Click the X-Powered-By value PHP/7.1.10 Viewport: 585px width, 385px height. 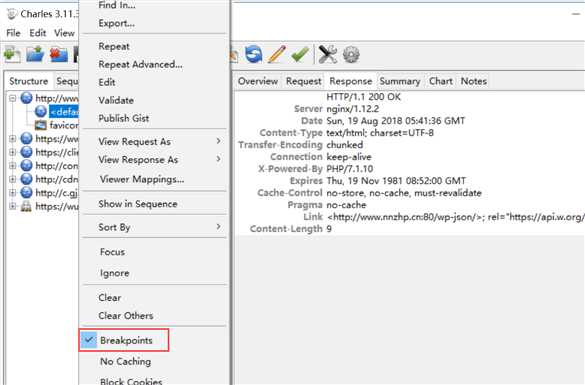350,169
